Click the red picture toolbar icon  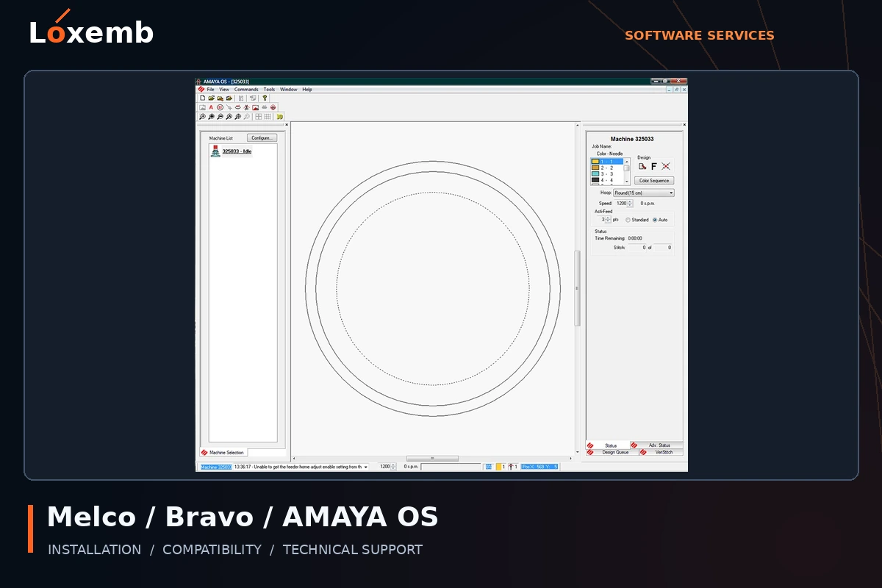255,107
